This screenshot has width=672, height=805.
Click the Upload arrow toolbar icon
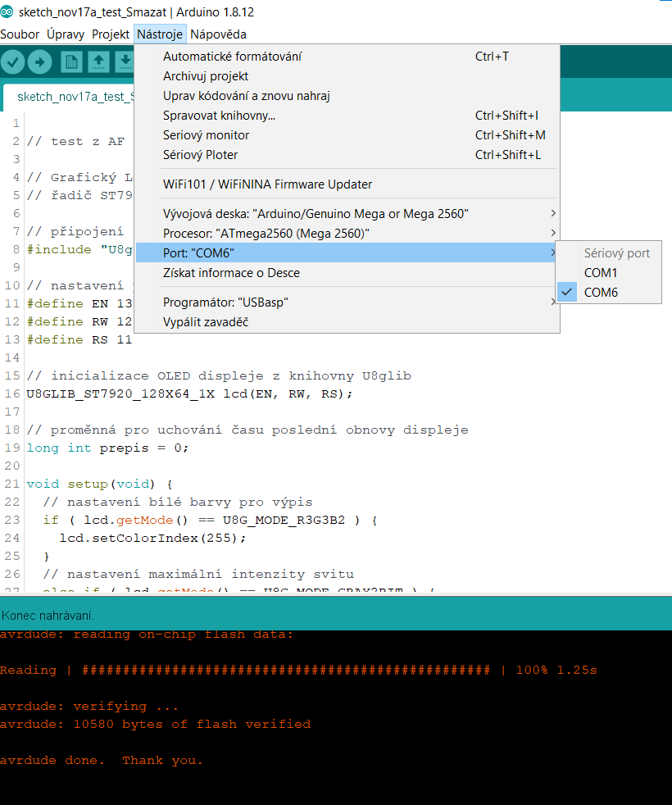pos(39,61)
